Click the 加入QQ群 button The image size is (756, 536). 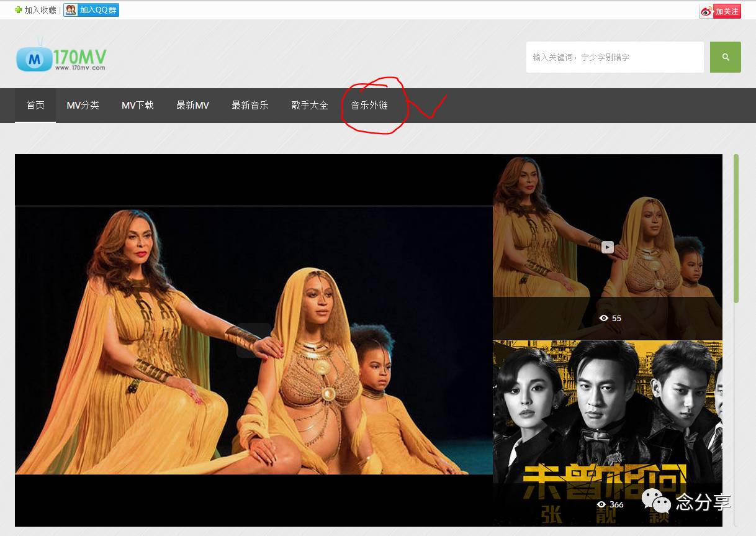(x=91, y=10)
